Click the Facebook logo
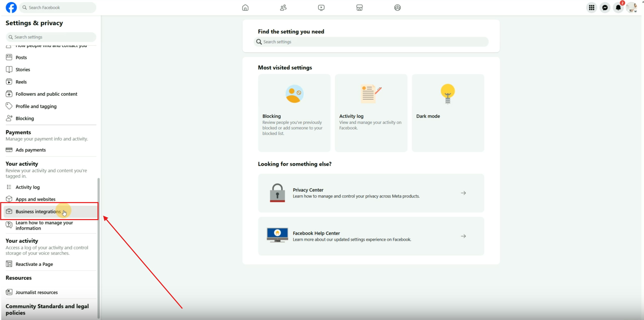Viewport: 644px width, 320px height. click(x=11, y=8)
